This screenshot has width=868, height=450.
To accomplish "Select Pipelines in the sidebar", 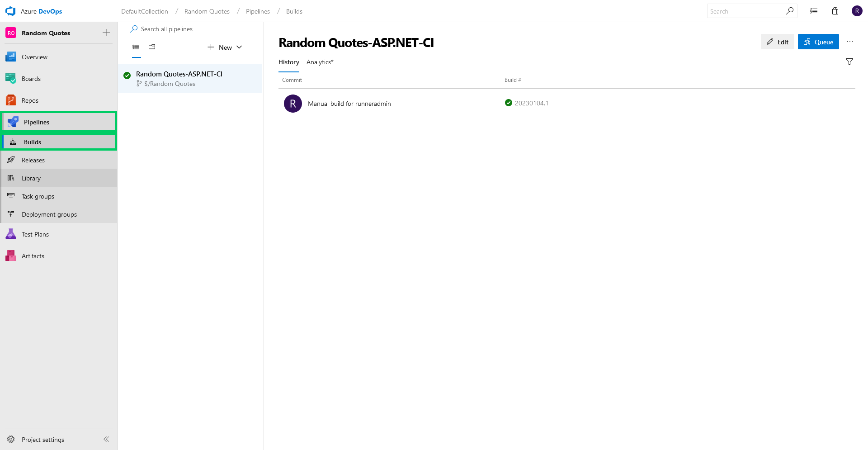I will click(59, 122).
